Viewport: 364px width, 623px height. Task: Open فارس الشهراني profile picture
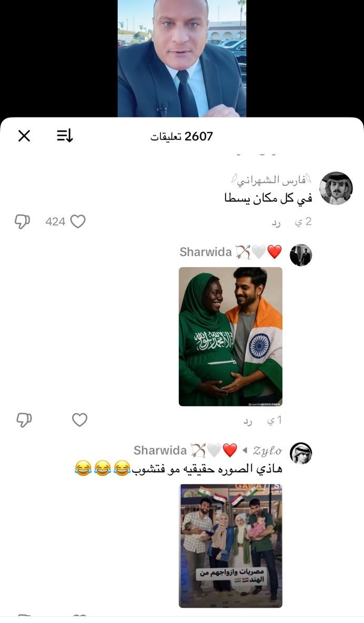click(336, 189)
